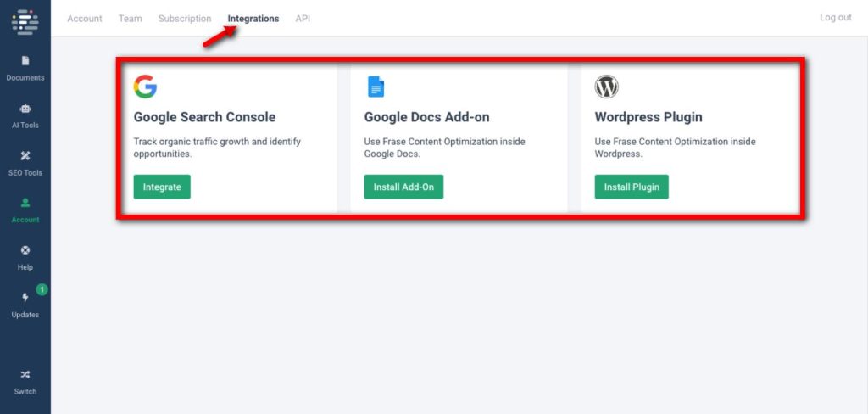Click the Google G logo icon
868x414 pixels.
(145, 87)
